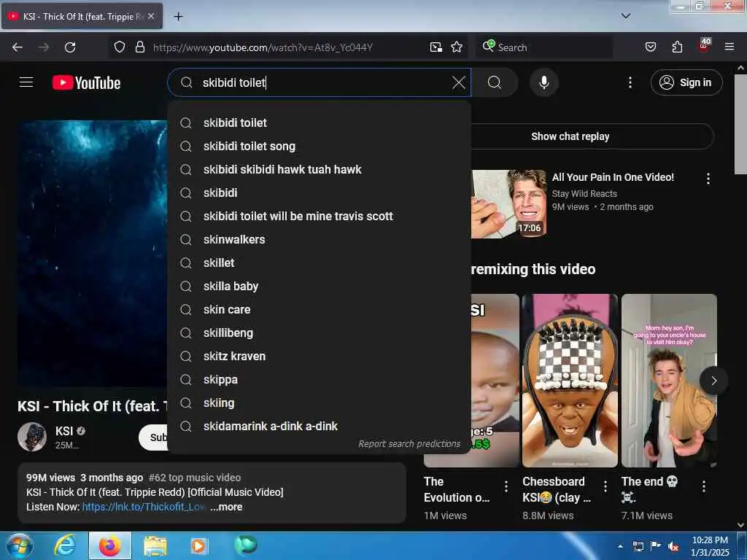Bookmark this page with star icon

coord(457,47)
